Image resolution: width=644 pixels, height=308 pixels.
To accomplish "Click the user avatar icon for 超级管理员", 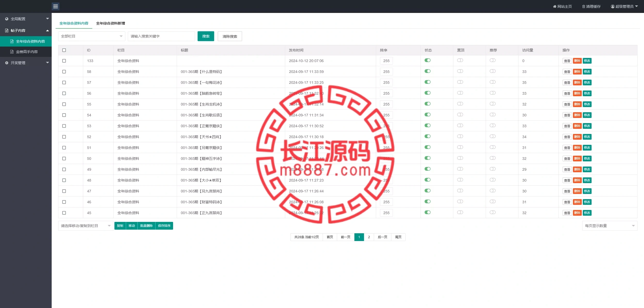I will (612, 6).
